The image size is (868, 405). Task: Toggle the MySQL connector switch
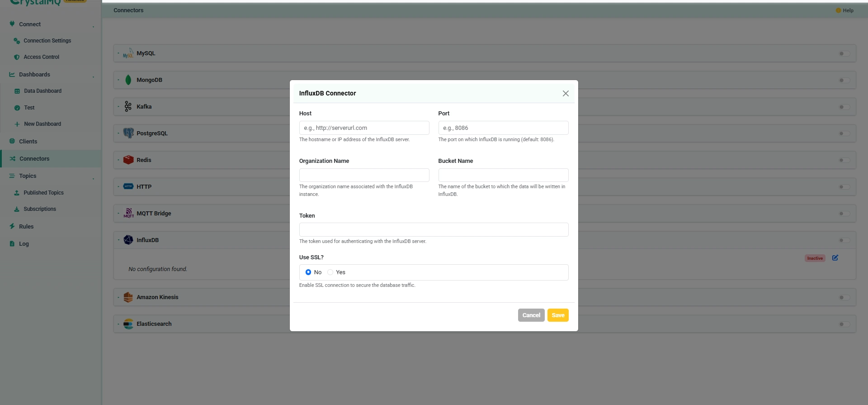844,54
